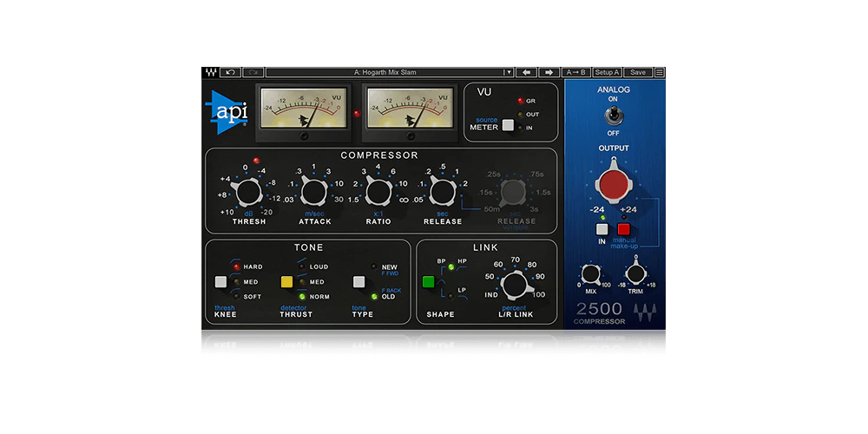This screenshot has height=434, width=868.
Task: Select OLD F BACK tone type
Action: [374, 297]
